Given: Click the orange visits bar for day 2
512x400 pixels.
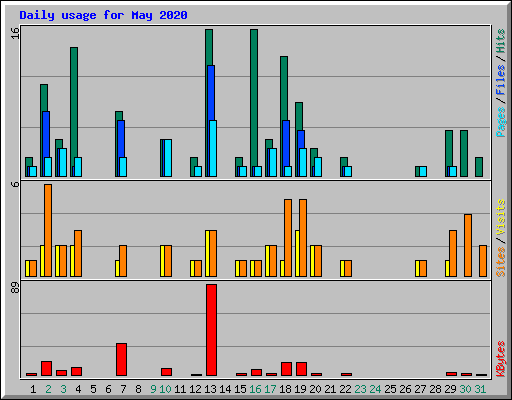Looking at the screenshot, I should point(48,230).
